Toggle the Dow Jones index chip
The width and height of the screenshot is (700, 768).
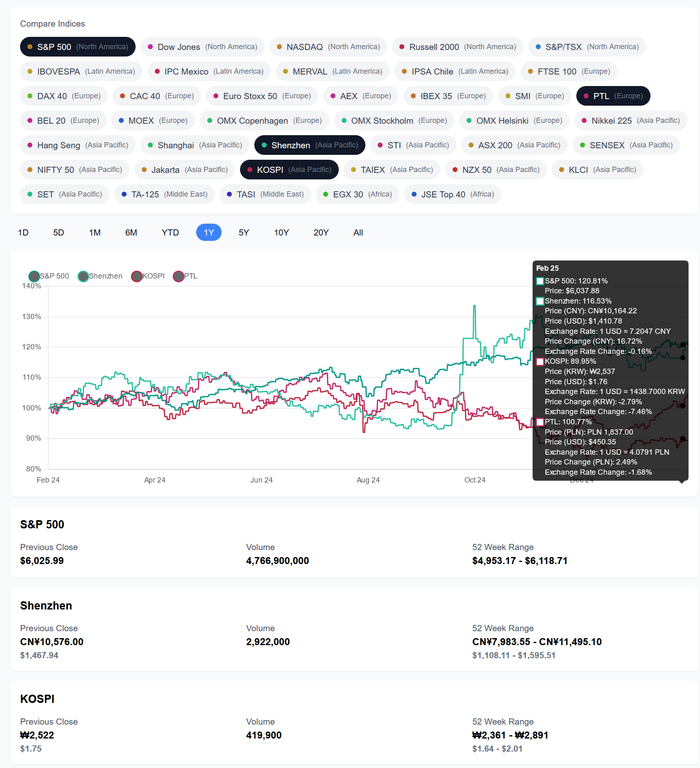[202, 47]
